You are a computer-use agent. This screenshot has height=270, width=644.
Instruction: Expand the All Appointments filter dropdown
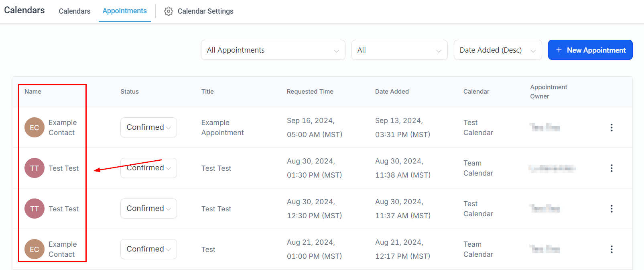[273, 50]
